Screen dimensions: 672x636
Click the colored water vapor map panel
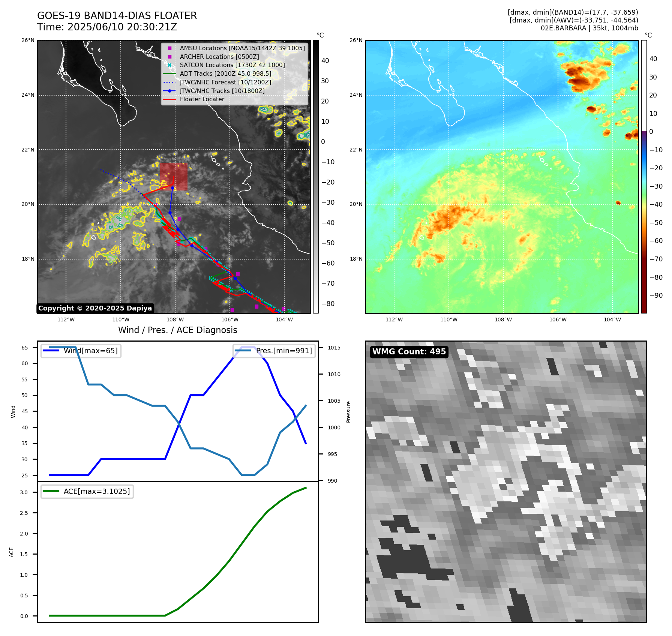pos(502,177)
